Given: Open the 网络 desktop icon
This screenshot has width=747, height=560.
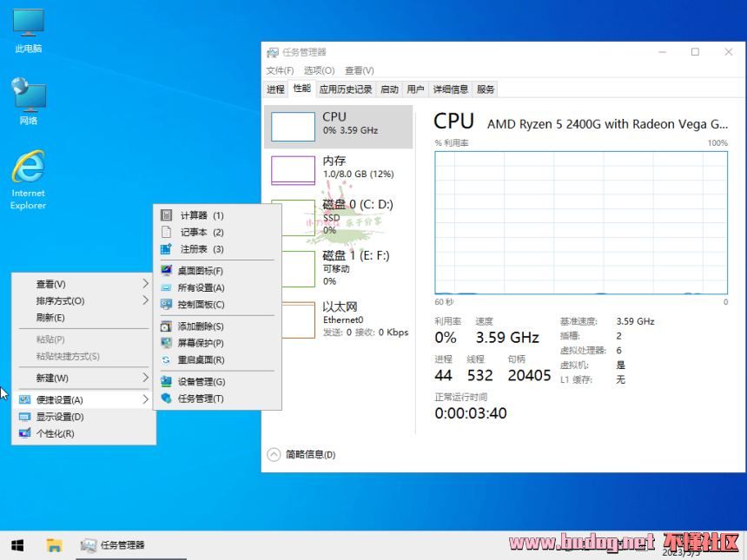Looking at the screenshot, I should pyautogui.click(x=27, y=96).
